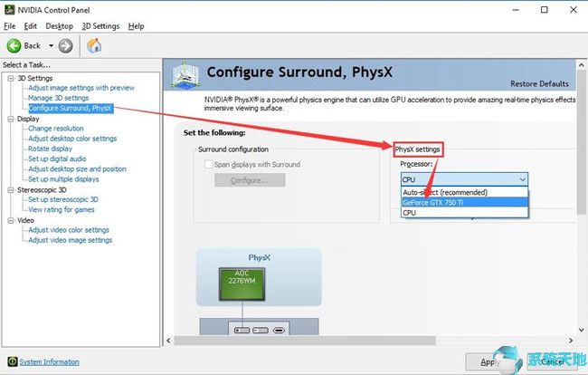Select the AOC 2278WM monitor icon
588x375 pixels.
(242, 284)
